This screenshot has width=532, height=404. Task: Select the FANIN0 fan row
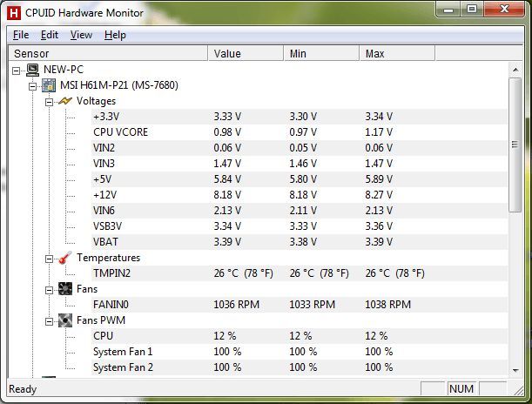tap(300, 305)
